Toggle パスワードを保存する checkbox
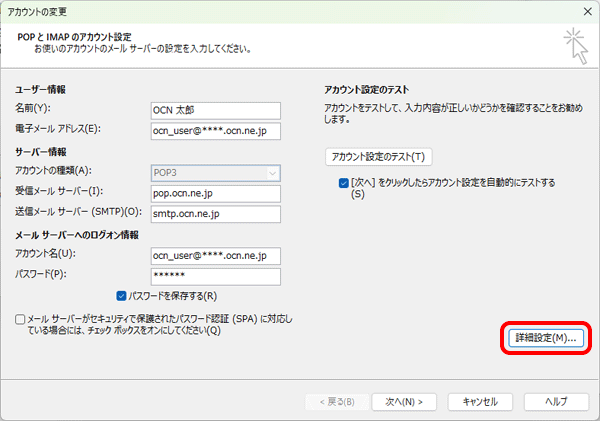 (x=122, y=296)
